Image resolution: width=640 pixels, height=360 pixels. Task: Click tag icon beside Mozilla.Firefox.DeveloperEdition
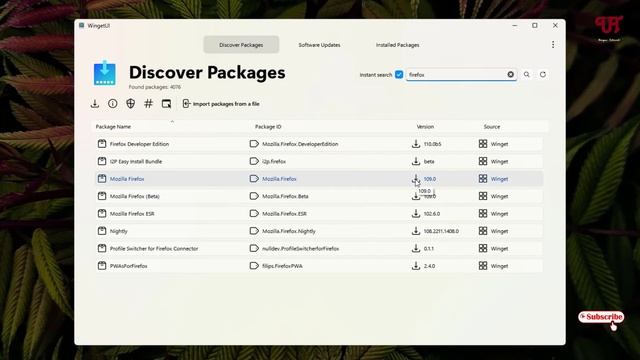click(x=254, y=144)
